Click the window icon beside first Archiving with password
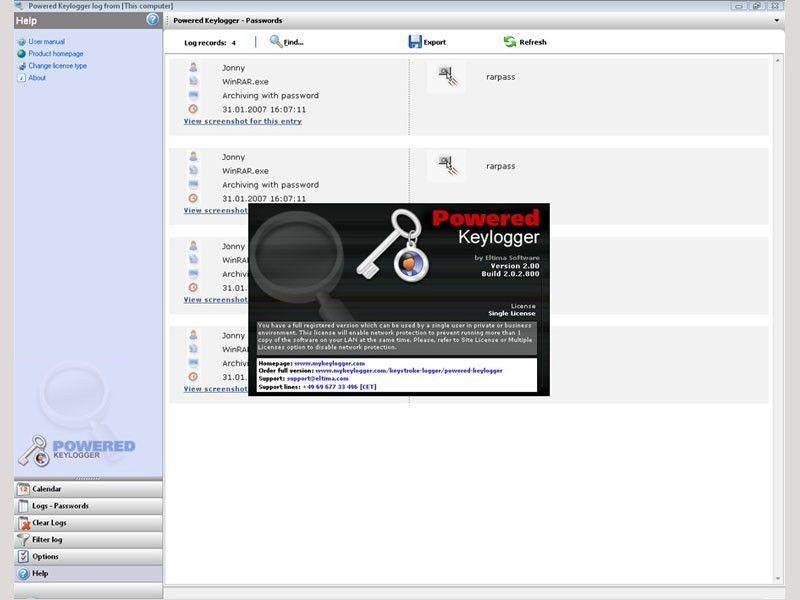The height and width of the screenshot is (600, 800). (193, 95)
